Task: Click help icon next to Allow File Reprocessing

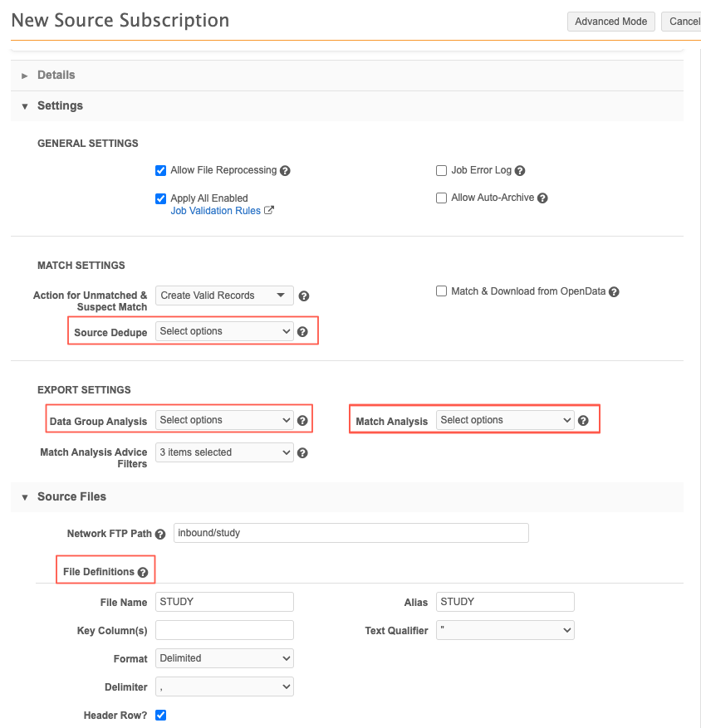Action: 285,171
